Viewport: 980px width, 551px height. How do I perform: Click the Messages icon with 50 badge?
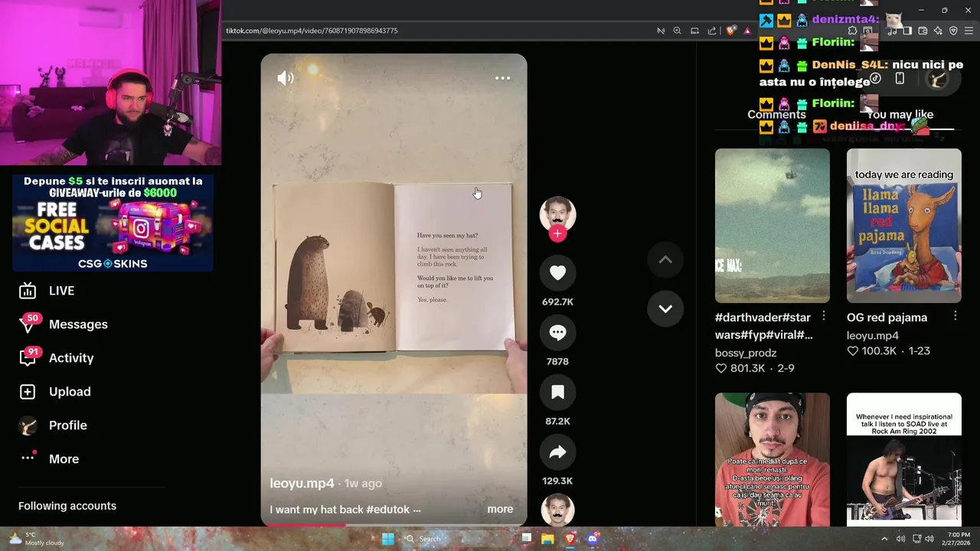coord(28,324)
